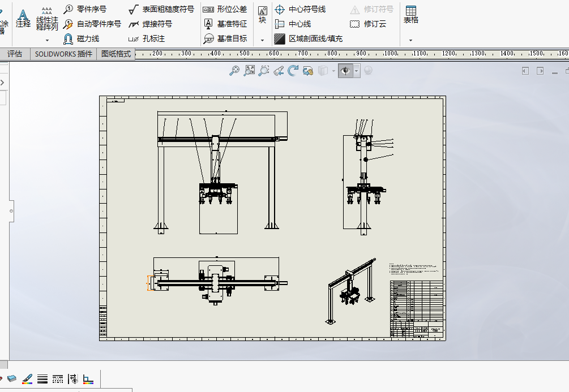This screenshot has width=569, height=392.
Task: Insert 表面粗糙度符号 surface finish symbol
Action: click(161, 9)
